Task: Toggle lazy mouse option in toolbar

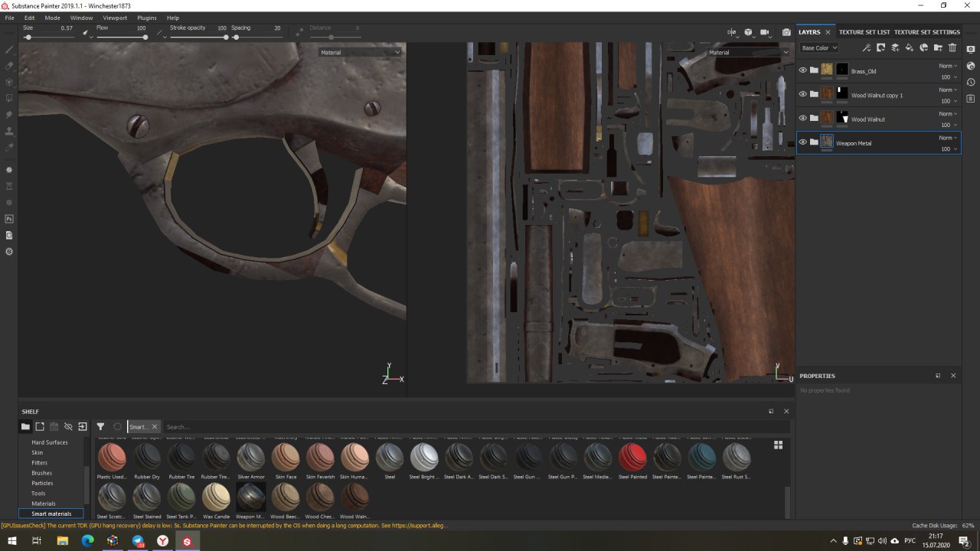Action: pyautogui.click(x=300, y=32)
